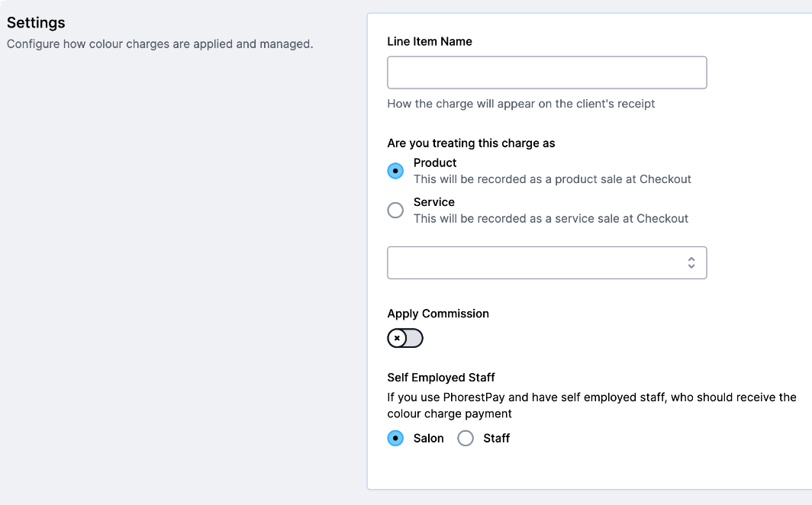Click the Settings heading
This screenshot has width=812, height=505.
point(36,23)
